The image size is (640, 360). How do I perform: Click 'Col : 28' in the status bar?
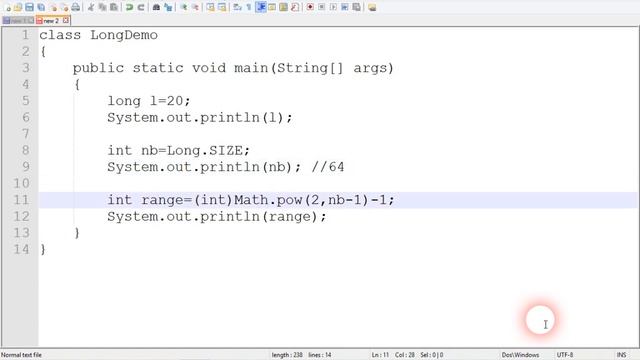click(405, 355)
